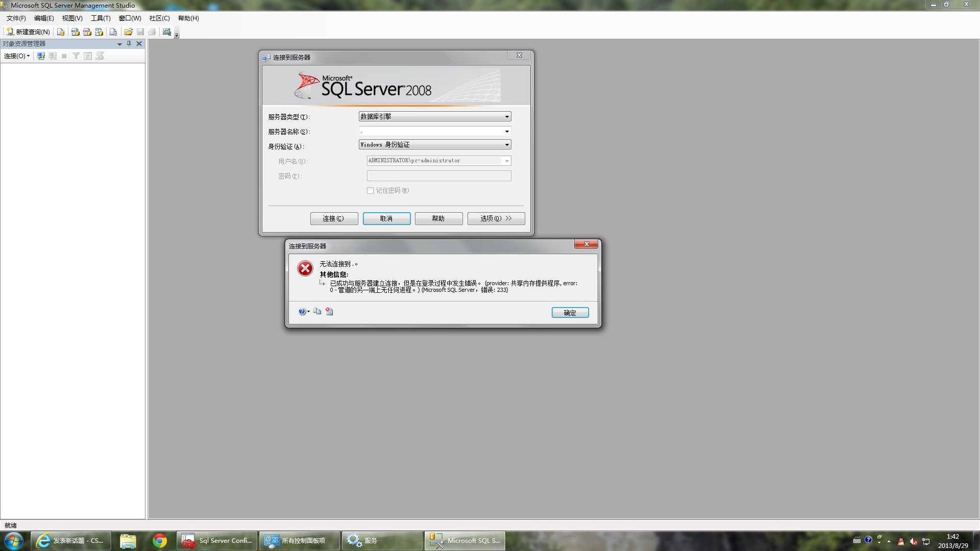Viewport: 980px width, 551px height.
Task: Pin the Object Explorer panel with auto-hide icon
Action: tap(129, 44)
